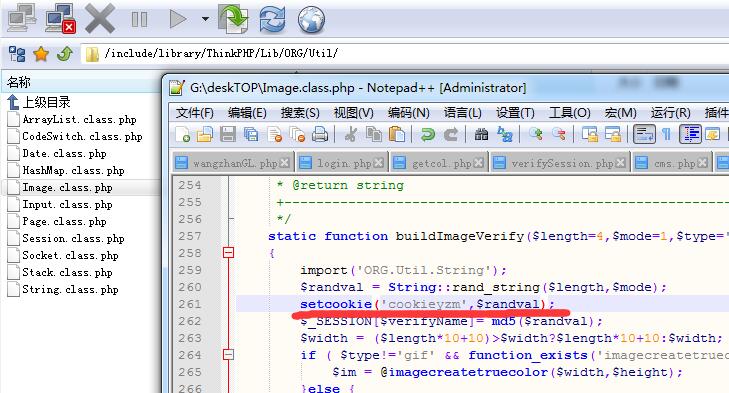Viewport: 729px width, 393px height.
Task: Open the 搜索(S) menu
Action: pyautogui.click(x=300, y=113)
